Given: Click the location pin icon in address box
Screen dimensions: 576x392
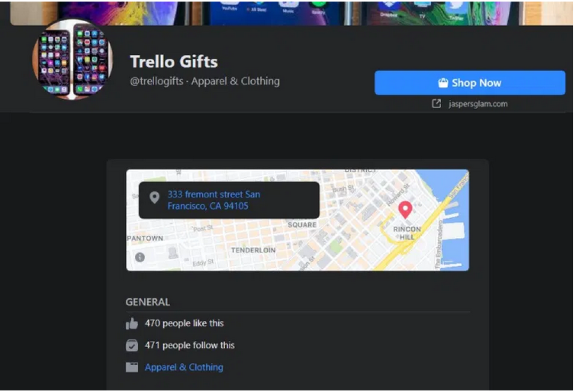Looking at the screenshot, I should pos(155,197).
